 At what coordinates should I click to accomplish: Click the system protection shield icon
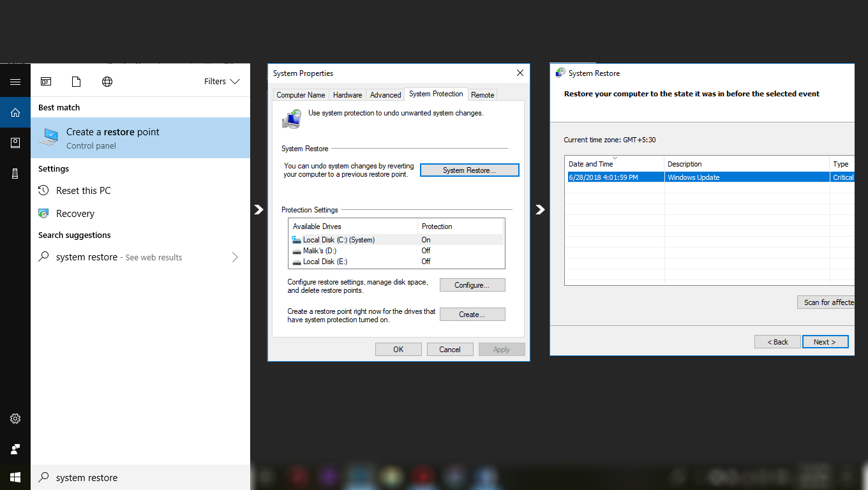click(292, 119)
